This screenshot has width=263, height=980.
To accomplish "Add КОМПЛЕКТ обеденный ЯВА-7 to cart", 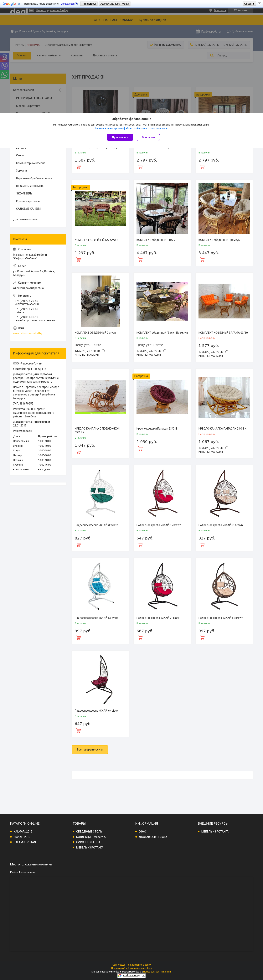I will (140, 260).
